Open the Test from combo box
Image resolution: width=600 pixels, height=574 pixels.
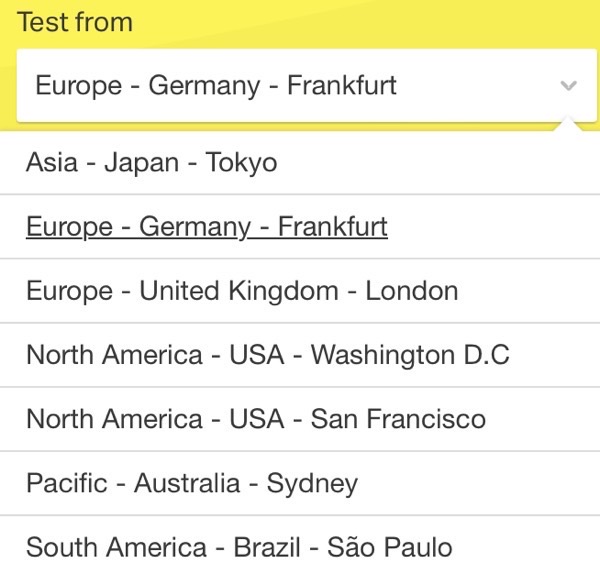coord(298,86)
